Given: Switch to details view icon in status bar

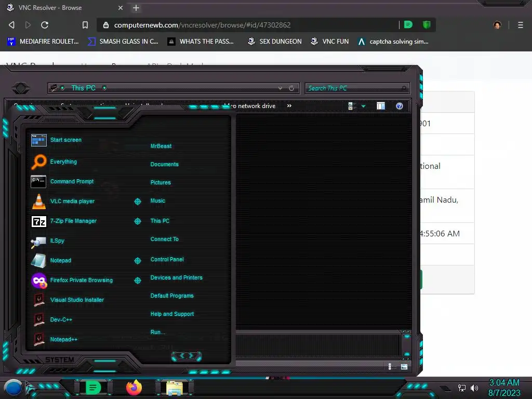Looking at the screenshot, I should coord(390,366).
